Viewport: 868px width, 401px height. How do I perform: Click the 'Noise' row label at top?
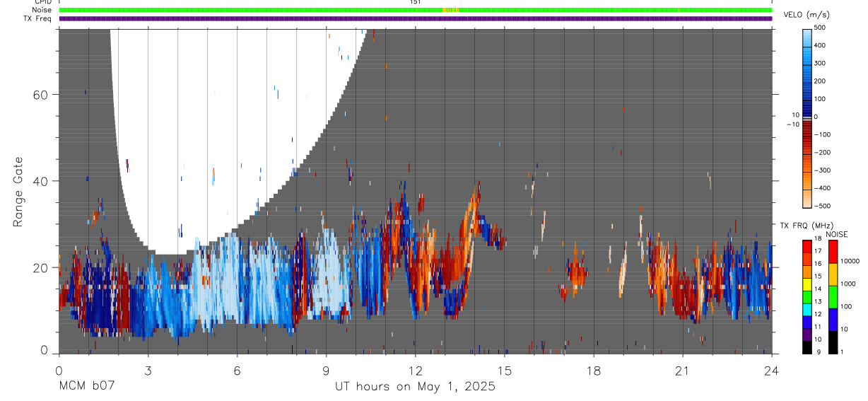[x=42, y=10]
